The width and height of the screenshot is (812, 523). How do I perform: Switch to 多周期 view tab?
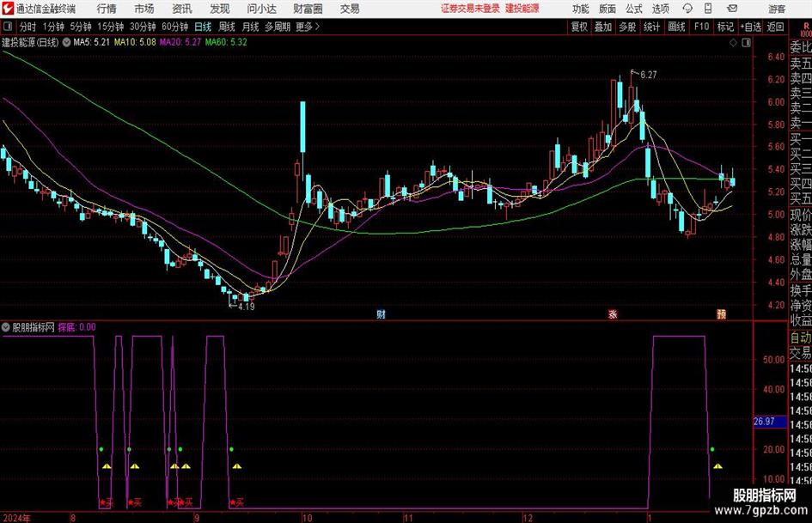click(278, 27)
